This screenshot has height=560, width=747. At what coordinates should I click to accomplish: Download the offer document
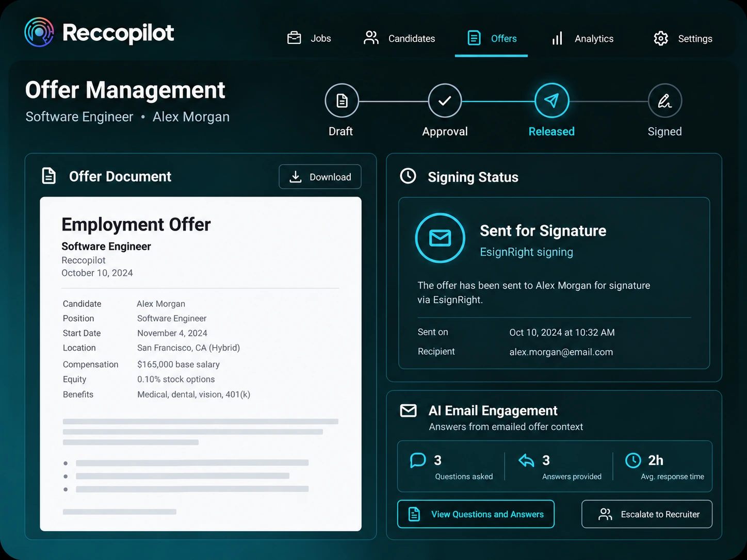320,177
